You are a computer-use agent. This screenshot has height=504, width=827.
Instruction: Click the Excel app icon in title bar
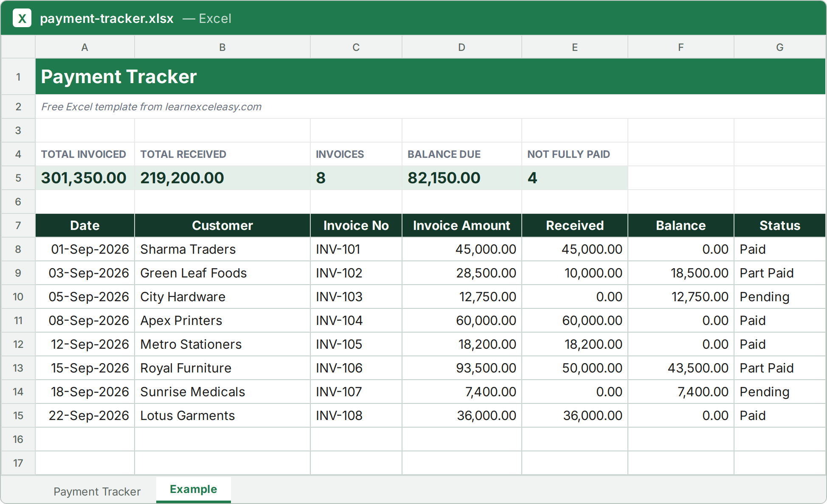[22, 18]
